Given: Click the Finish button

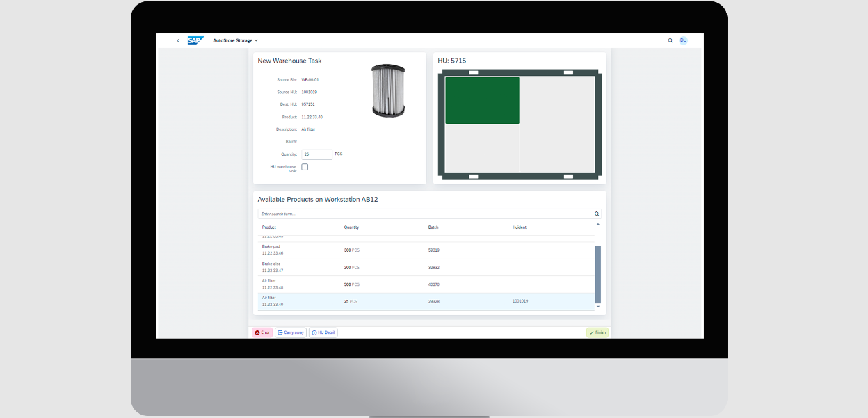Looking at the screenshot, I should click(x=597, y=332).
